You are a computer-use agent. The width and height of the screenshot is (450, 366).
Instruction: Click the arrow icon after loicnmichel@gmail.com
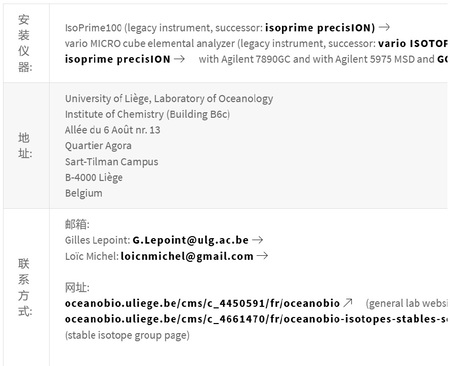262,256
